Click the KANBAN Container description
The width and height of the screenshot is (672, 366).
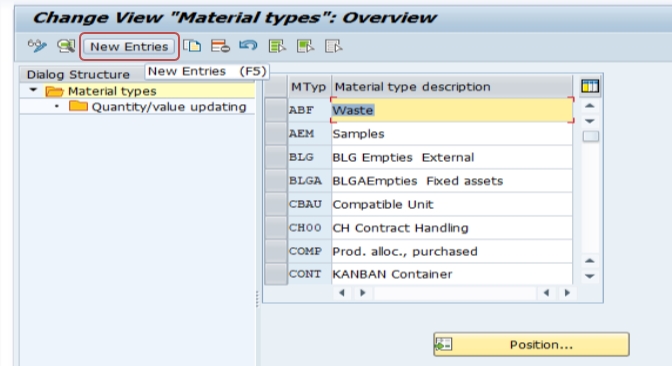pos(452,274)
